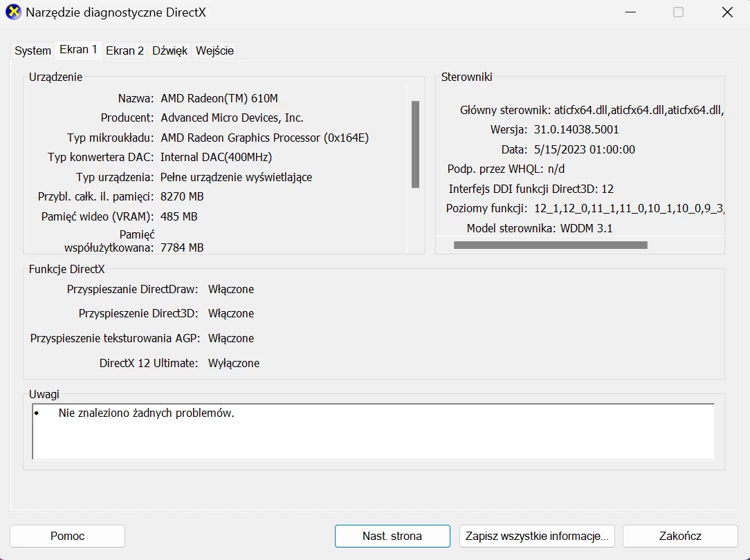Screen dimensions: 750x560
Task: Go to next page with Nast. strona
Action: [392, 536]
